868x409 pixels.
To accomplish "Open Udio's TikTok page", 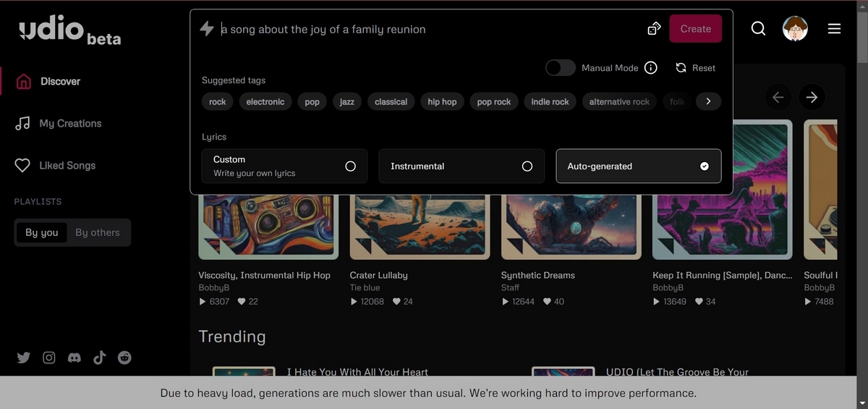I will coord(99,358).
